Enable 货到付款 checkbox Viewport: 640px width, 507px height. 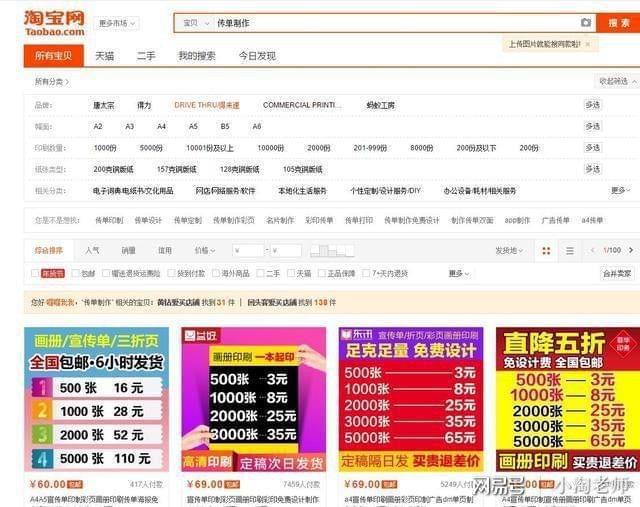[x=171, y=273]
